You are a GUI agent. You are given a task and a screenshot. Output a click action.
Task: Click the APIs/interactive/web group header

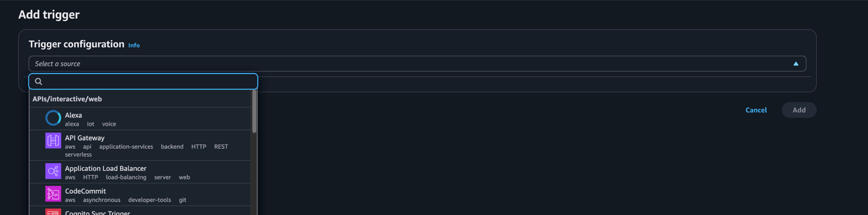click(67, 99)
